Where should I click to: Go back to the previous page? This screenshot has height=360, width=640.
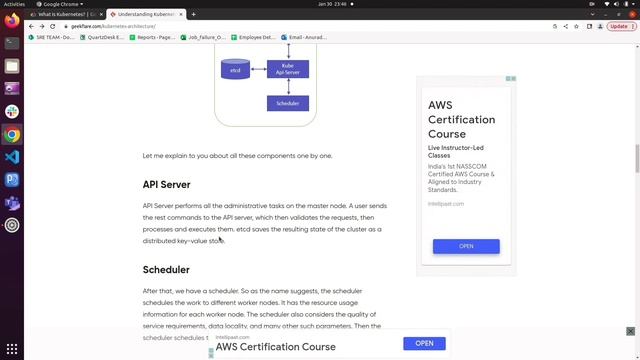click(31, 26)
